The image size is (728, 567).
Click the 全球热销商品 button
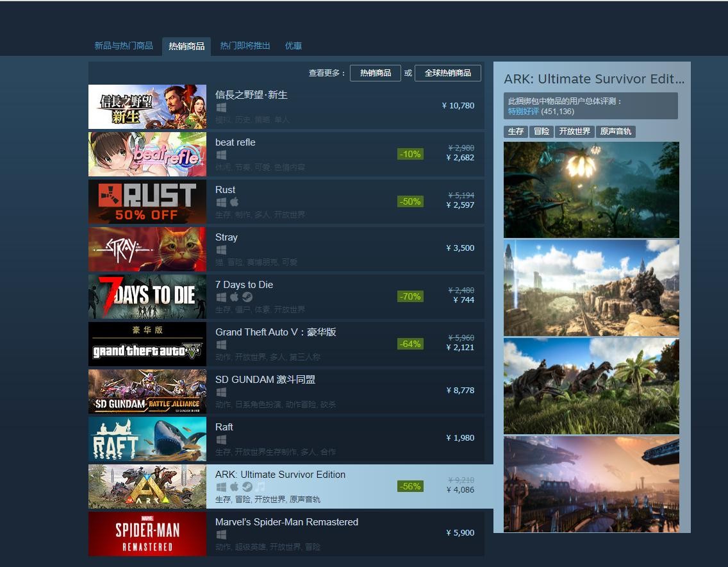click(447, 72)
